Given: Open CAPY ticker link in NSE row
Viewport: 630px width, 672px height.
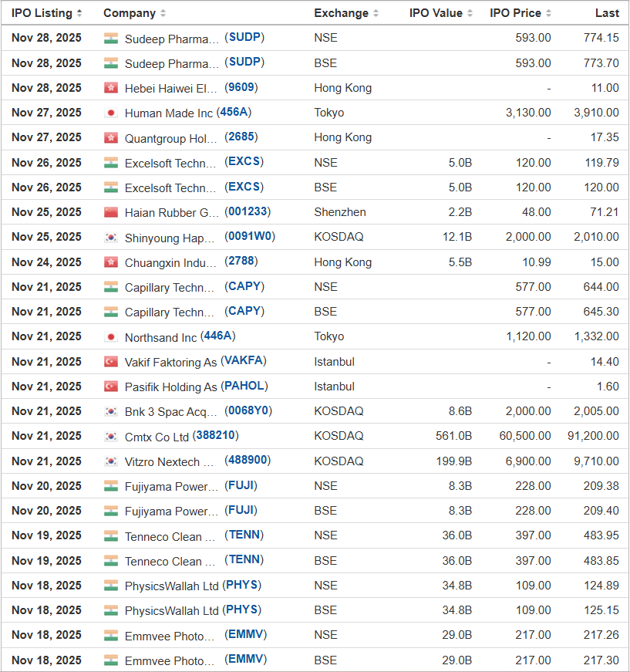Looking at the screenshot, I should (244, 286).
